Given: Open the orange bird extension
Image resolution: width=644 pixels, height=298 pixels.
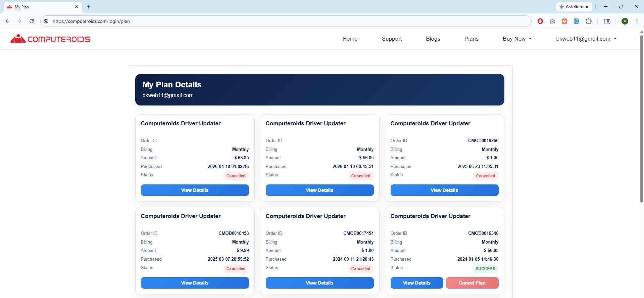Looking at the screenshot, I should (564, 21).
